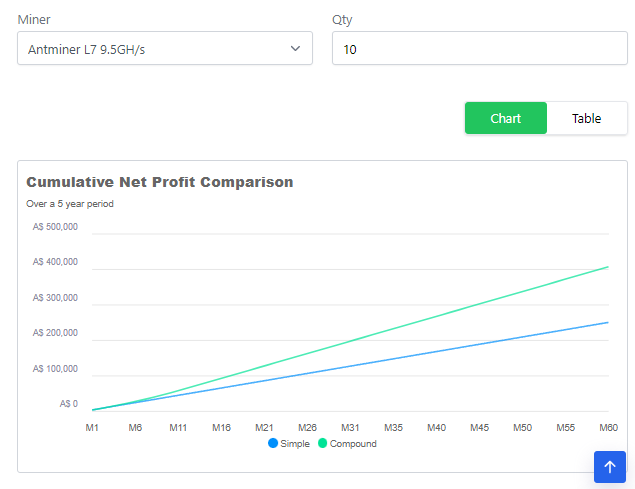Toggle the Compound series legend label
This screenshot has height=489, width=635.
(x=353, y=443)
